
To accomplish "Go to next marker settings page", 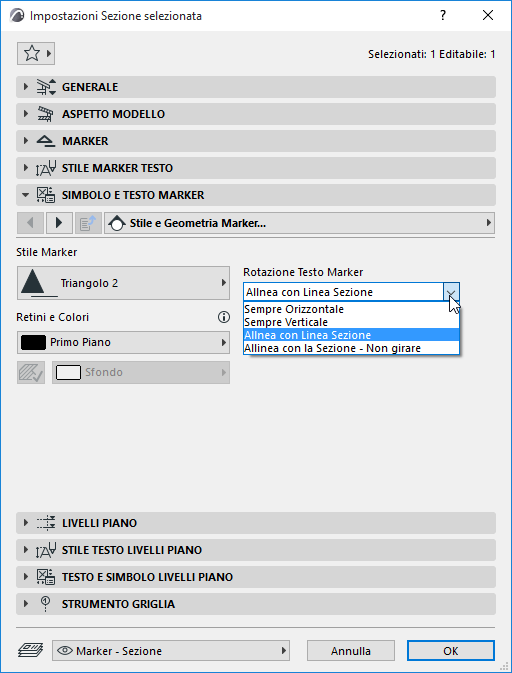I will [x=59, y=223].
